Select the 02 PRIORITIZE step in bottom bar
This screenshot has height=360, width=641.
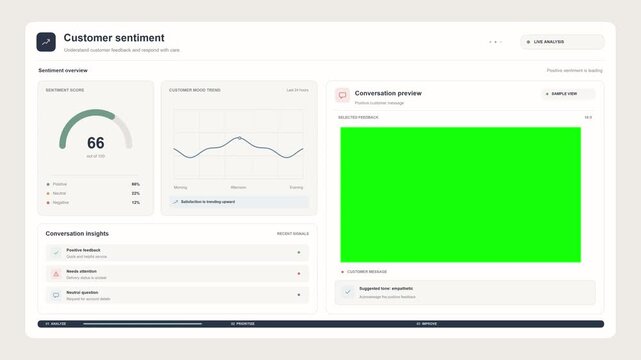(x=243, y=324)
